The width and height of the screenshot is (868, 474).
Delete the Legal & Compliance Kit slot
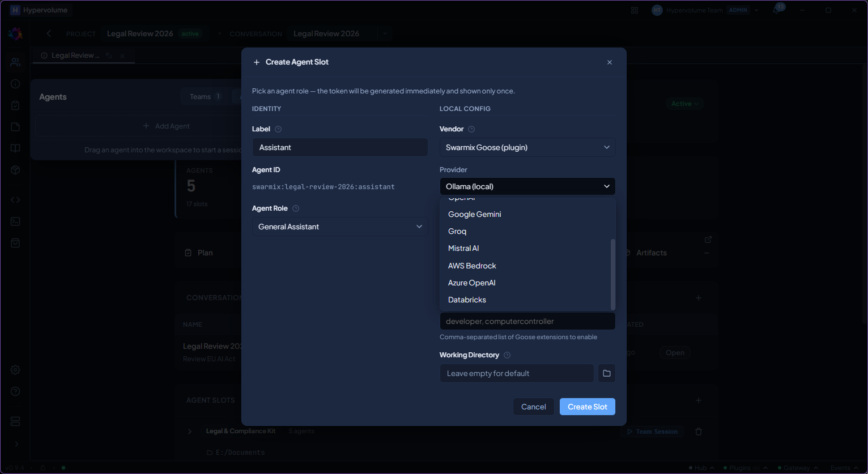point(699,432)
